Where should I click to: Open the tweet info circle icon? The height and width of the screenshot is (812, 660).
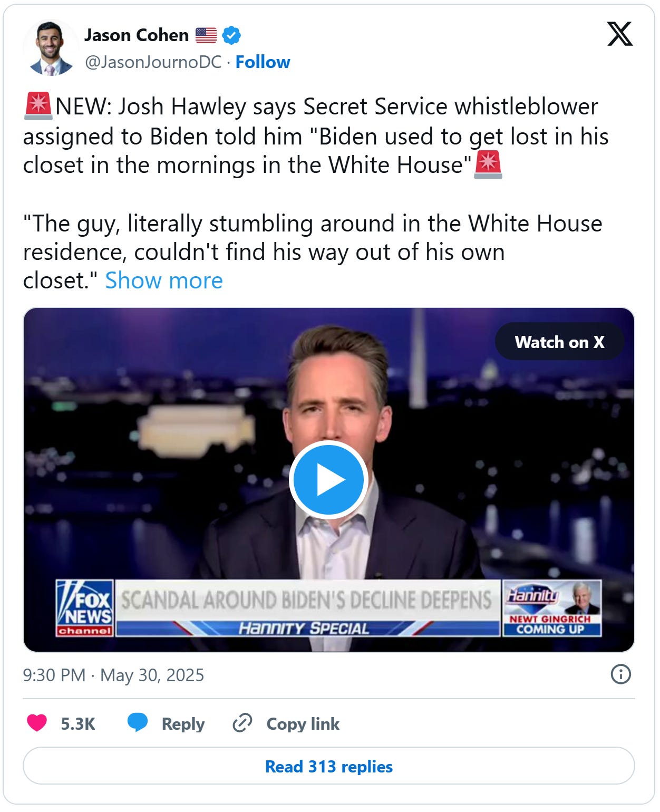click(x=620, y=674)
